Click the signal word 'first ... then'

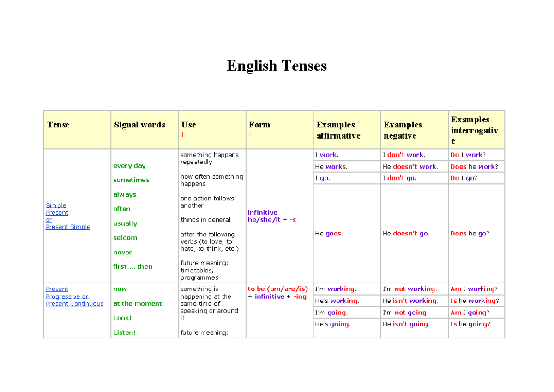(x=132, y=266)
